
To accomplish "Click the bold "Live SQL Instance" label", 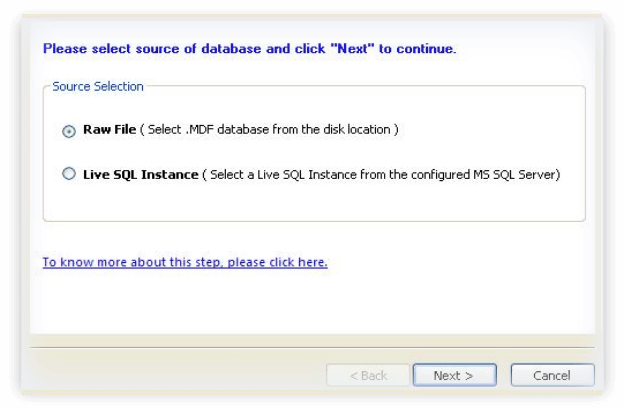I will pos(140,174).
